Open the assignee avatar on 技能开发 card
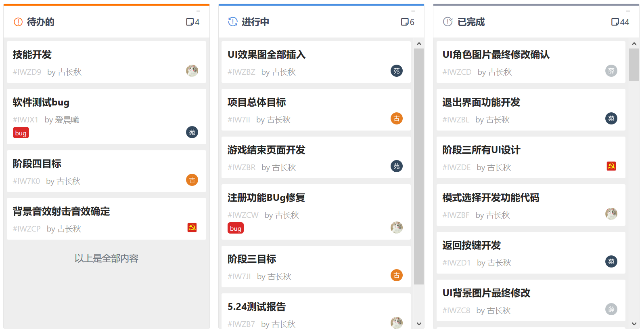Image resolution: width=644 pixels, height=335 pixels. click(192, 71)
